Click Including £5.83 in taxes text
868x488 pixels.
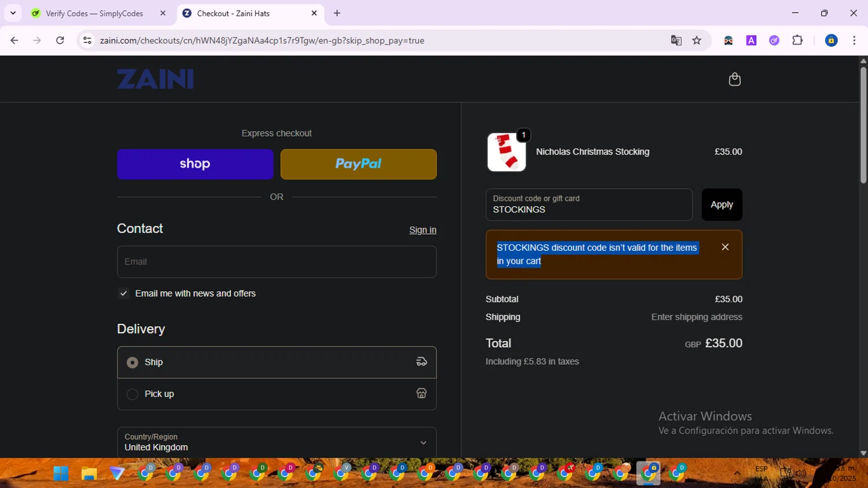[532, 362]
